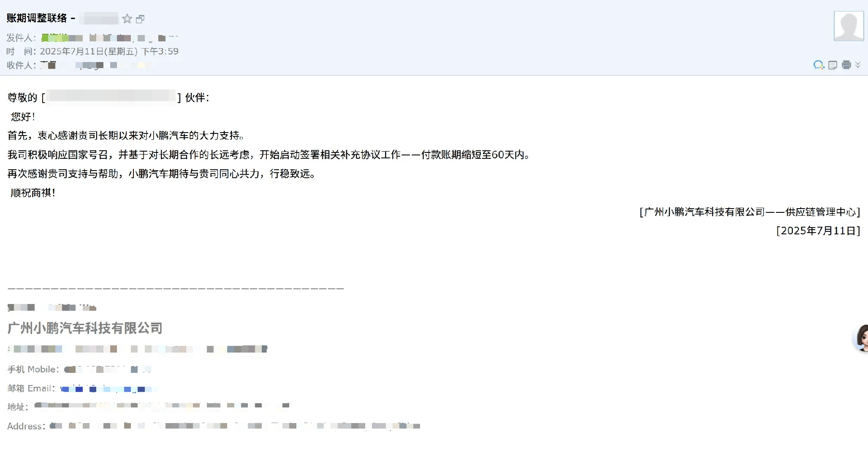The image size is (868, 456).
Task: Click the timestamp 2025年7月11日(星期五) 下午3:59
Action: point(109,52)
